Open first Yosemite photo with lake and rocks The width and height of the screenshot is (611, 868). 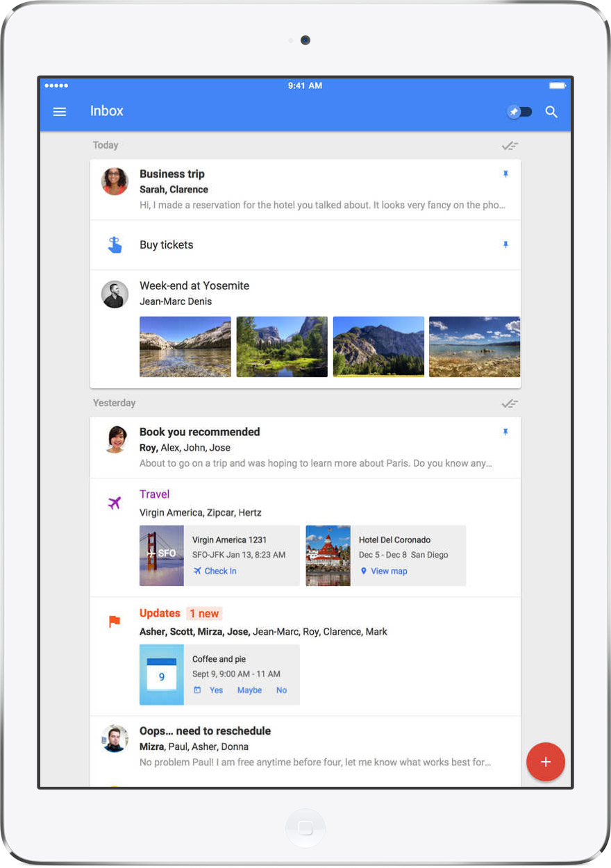pyautogui.click(x=185, y=347)
